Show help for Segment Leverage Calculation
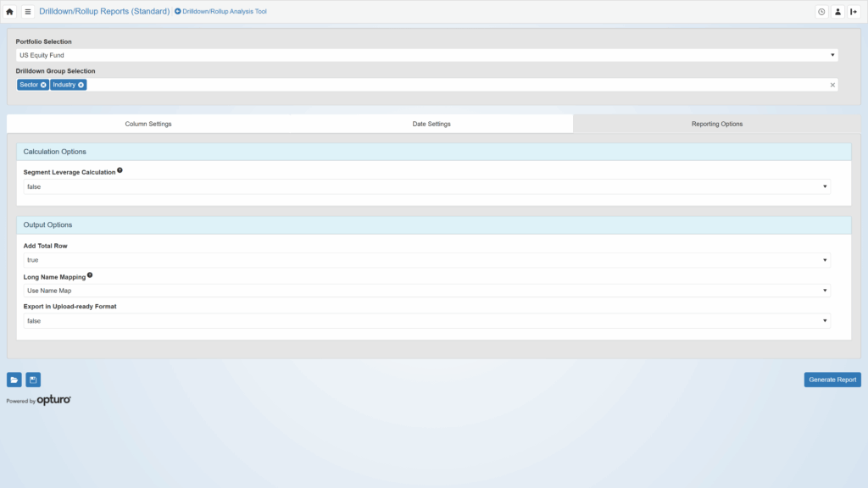The width and height of the screenshot is (868, 488). [120, 170]
